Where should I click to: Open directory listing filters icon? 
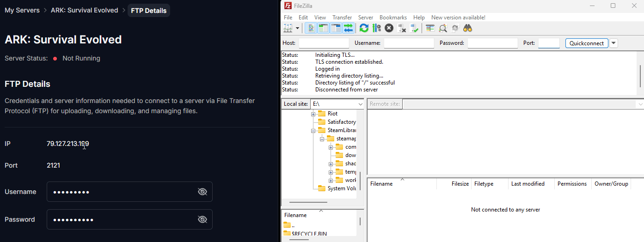click(x=430, y=28)
